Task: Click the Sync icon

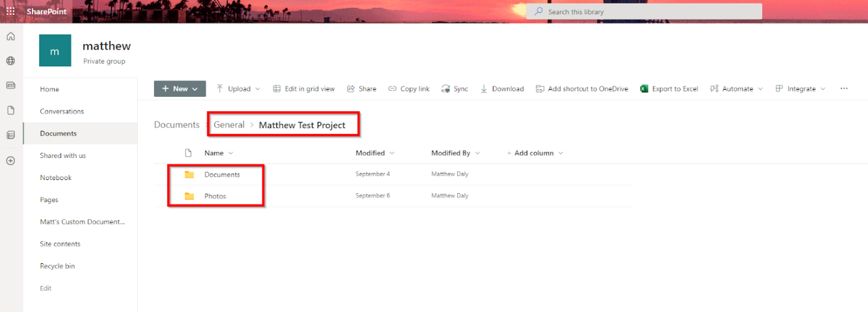Action: pyautogui.click(x=445, y=89)
